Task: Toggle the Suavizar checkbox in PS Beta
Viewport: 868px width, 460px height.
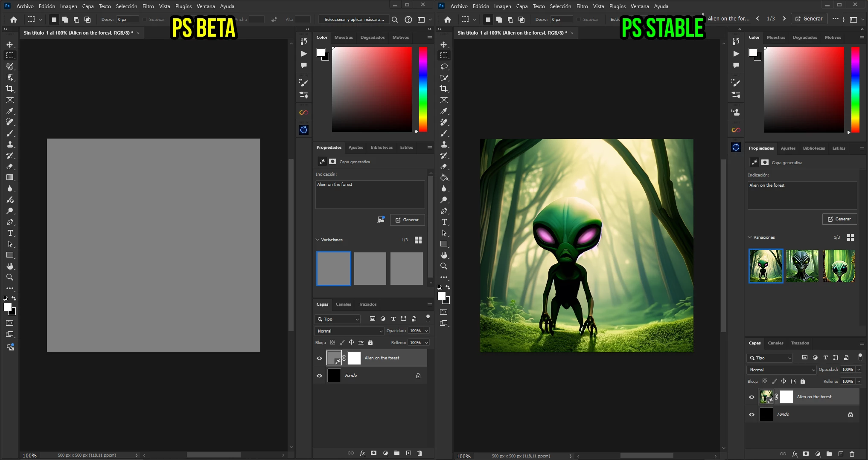Action: [x=145, y=19]
